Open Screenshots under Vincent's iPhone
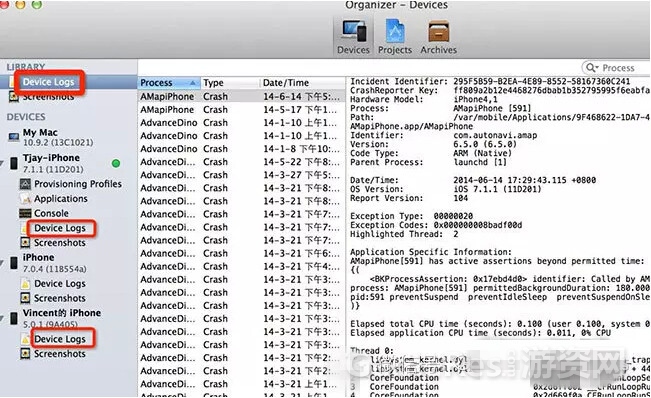This screenshot has width=651, height=398. (60, 354)
